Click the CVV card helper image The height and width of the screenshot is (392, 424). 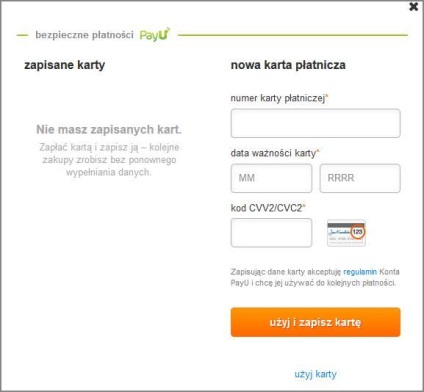click(346, 233)
